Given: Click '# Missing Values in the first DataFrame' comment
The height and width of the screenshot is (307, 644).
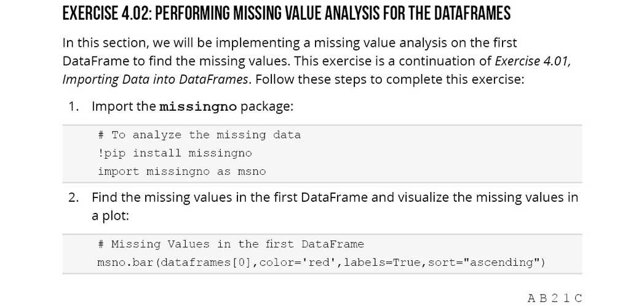Looking at the screenshot, I should tap(231, 244).
